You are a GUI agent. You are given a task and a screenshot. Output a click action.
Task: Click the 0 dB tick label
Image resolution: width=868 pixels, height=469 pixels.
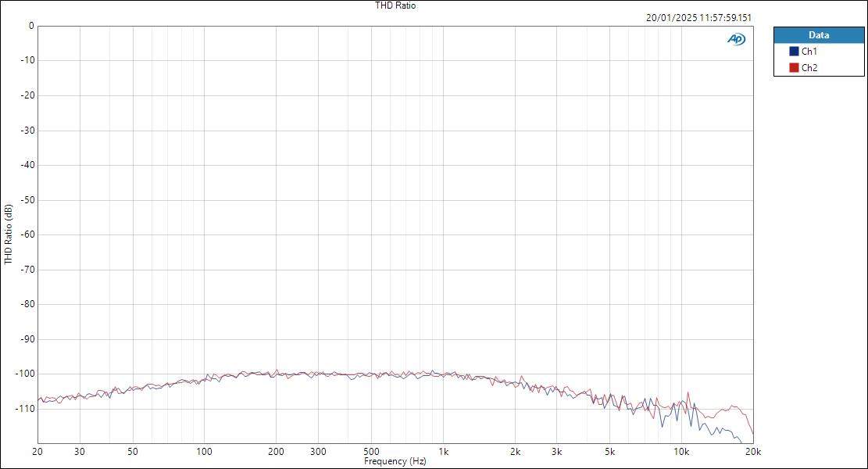click(x=31, y=26)
